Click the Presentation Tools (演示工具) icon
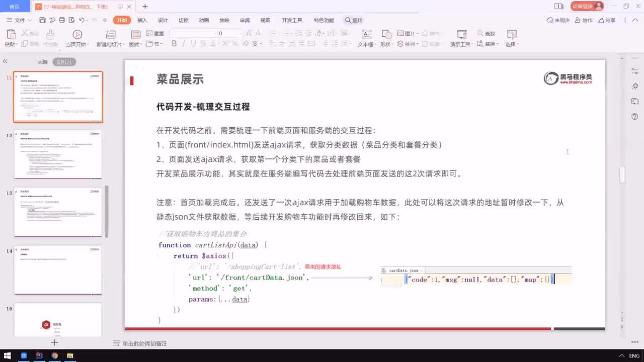Screen dimensions: 644x362 [x=461, y=34]
